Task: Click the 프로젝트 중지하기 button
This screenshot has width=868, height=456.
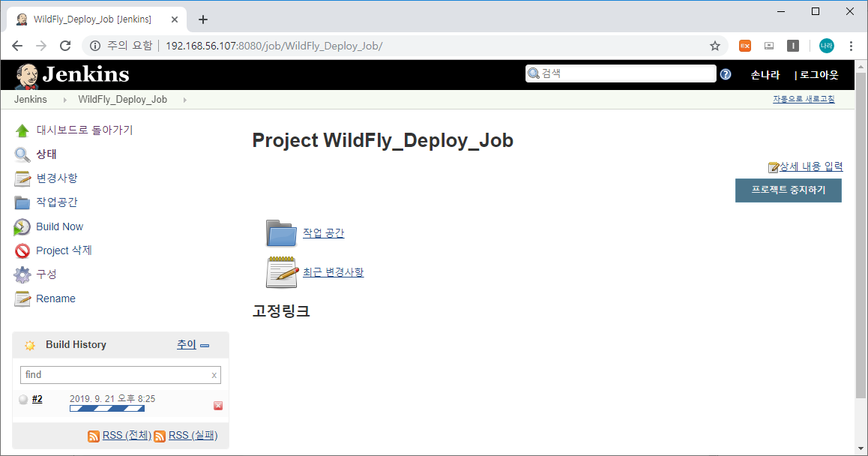Action: 789,190
